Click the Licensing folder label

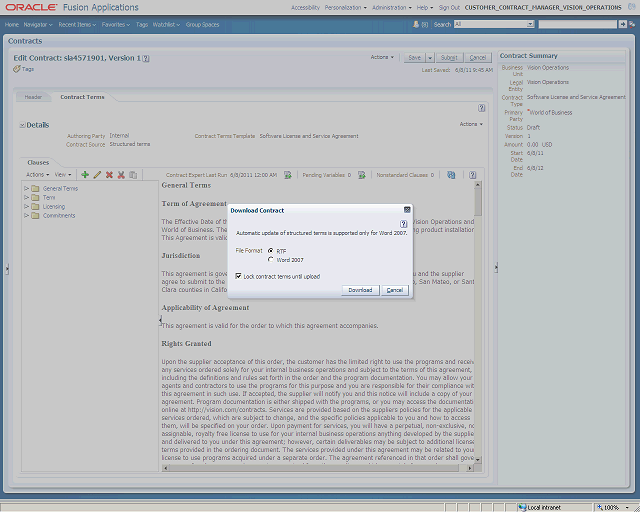coord(54,206)
